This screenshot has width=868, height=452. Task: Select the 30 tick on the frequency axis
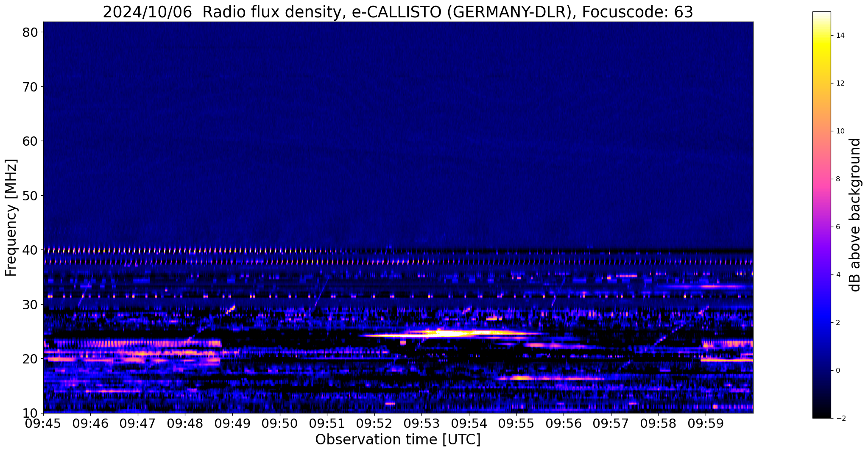click(x=30, y=305)
